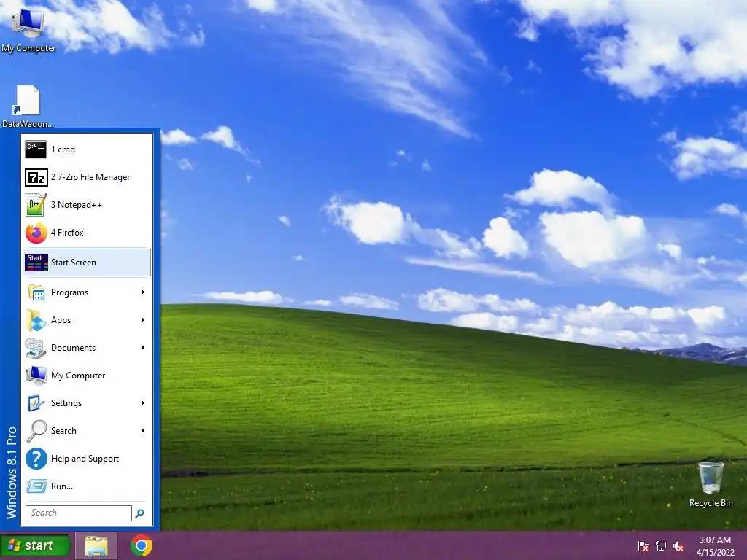
Task: Click the "My Computer" label on the desktop
Action: pyautogui.click(x=28, y=48)
